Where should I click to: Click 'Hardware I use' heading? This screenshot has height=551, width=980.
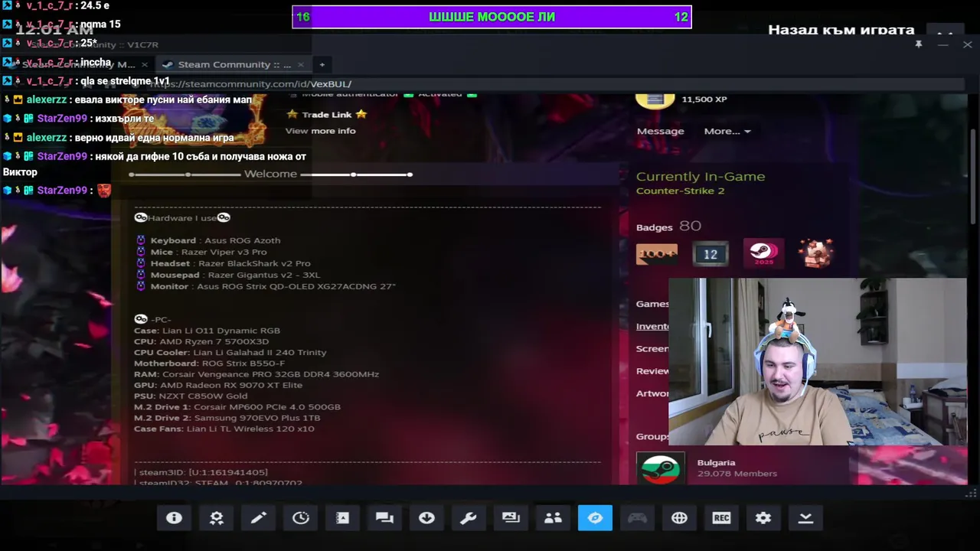pyautogui.click(x=182, y=218)
